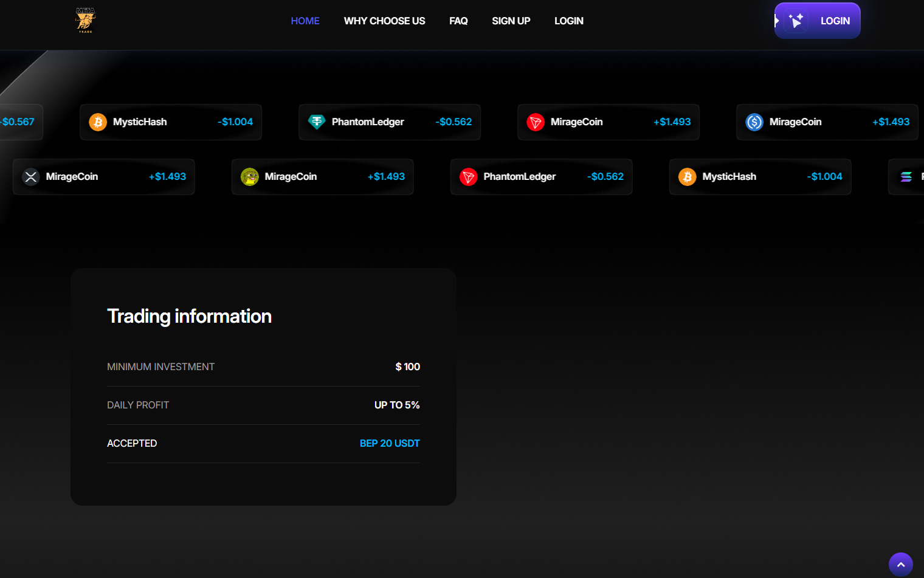
Task: Click top-row MysticHash -$1.004 value
Action: pyautogui.click(x=235, y=122)
